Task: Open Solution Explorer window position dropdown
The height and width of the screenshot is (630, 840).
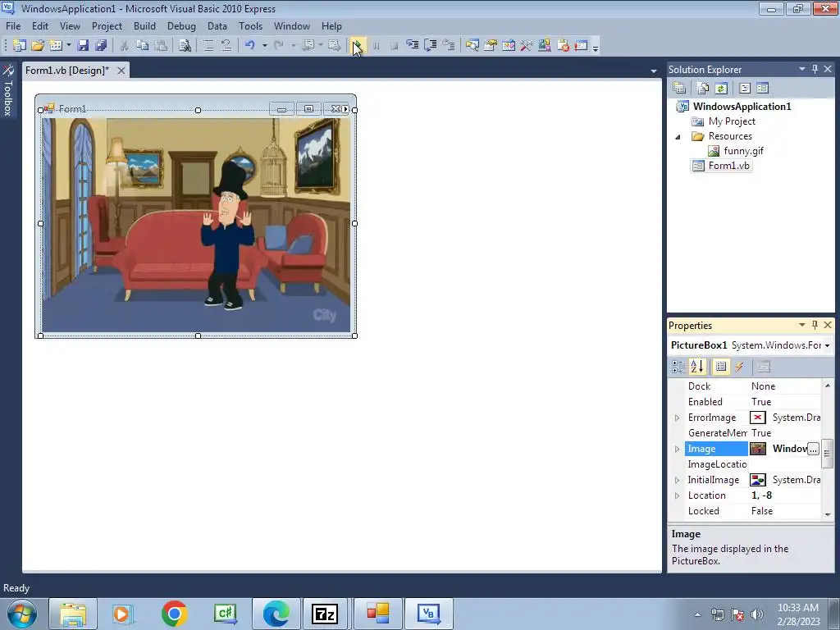Action: point(802,69)
